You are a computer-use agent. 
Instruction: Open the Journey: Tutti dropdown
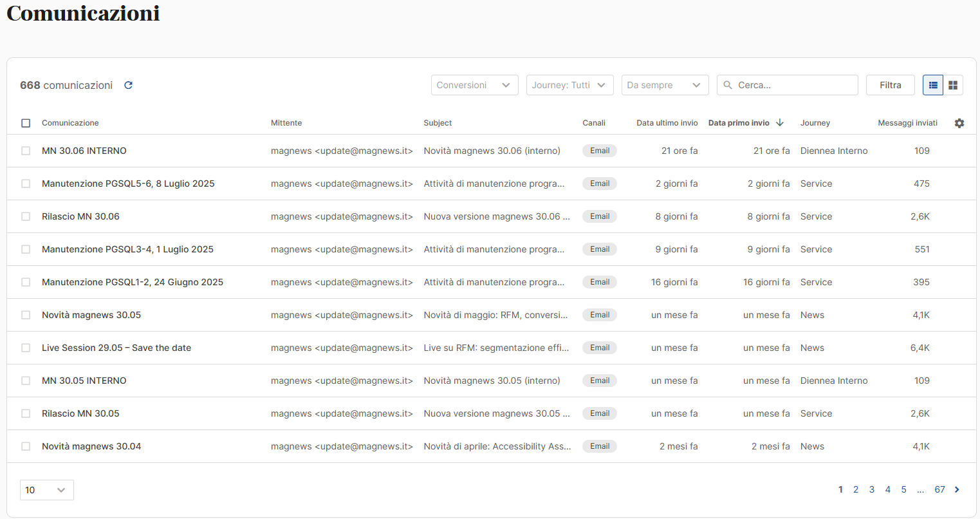pos(570,85)
